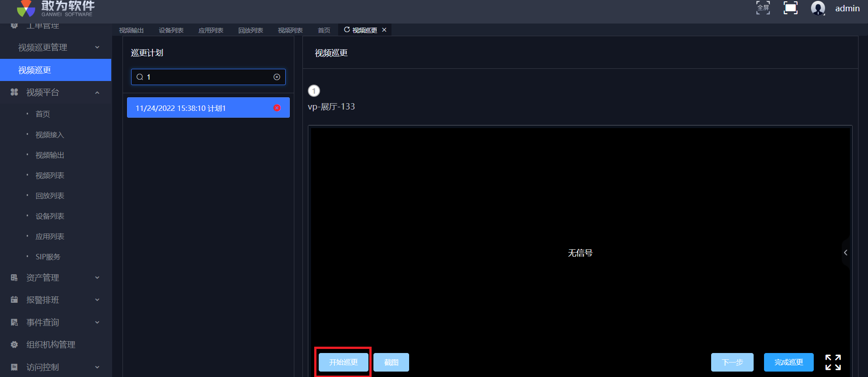Screen dimensions: 868x377
Task: Click the vp-展厅-133 camera label
Action: 331,107
